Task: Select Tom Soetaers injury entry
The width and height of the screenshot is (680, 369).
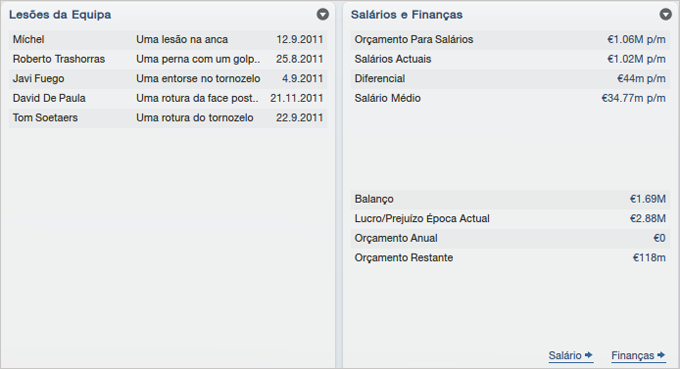Action: pyautogui.click(x=168, y=118)
